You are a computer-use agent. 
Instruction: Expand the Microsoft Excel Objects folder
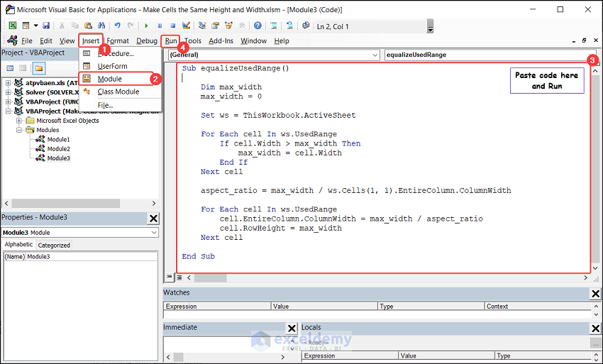pyautogui.click(x=21, y=121)
